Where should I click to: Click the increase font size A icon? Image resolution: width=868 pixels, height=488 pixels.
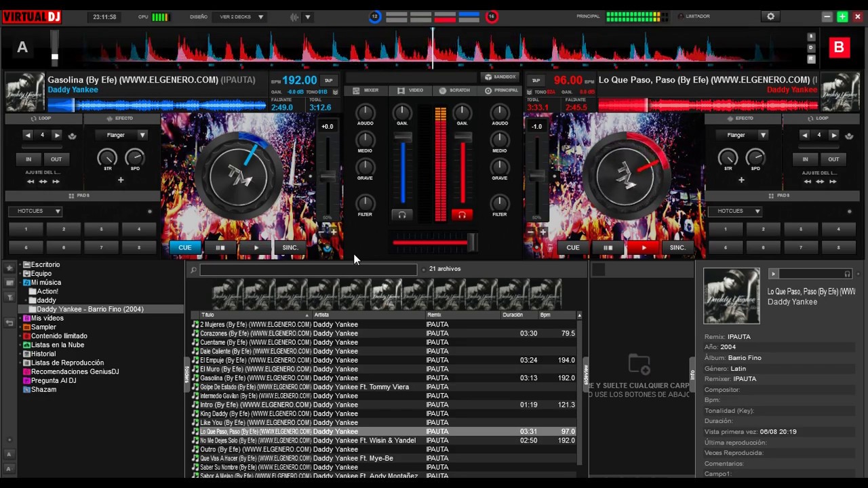[x=9, y=454]
